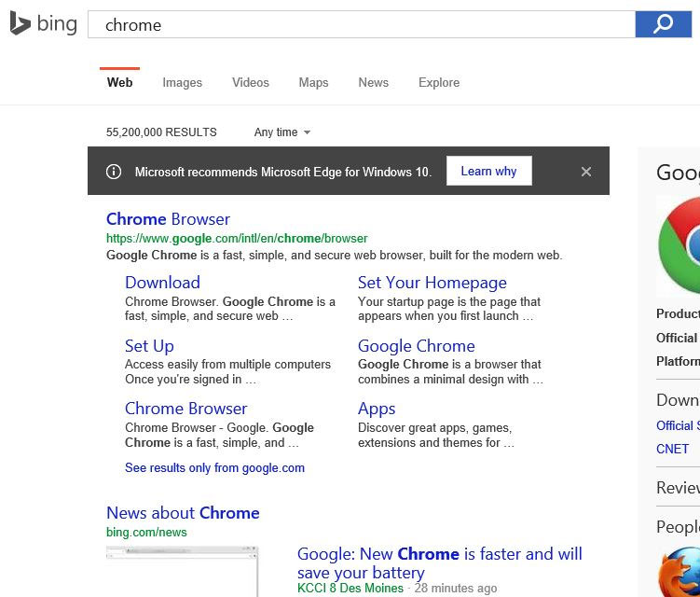Open the Any time filter dropdown
Viewport: 700px width, 597px height.
click(282, 132)
